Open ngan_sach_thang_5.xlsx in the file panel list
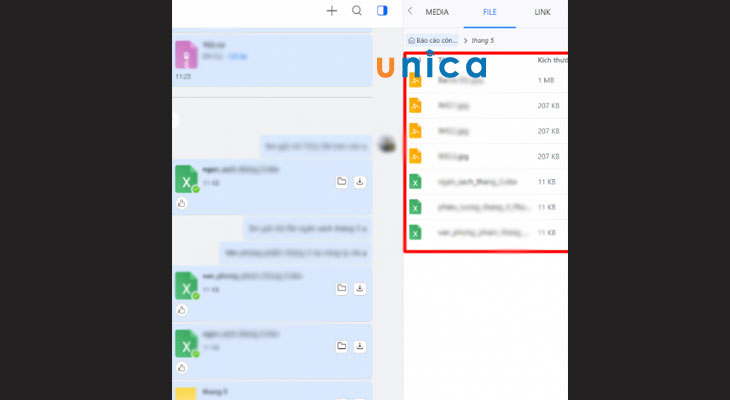The image size is (730, 400). 487,182
